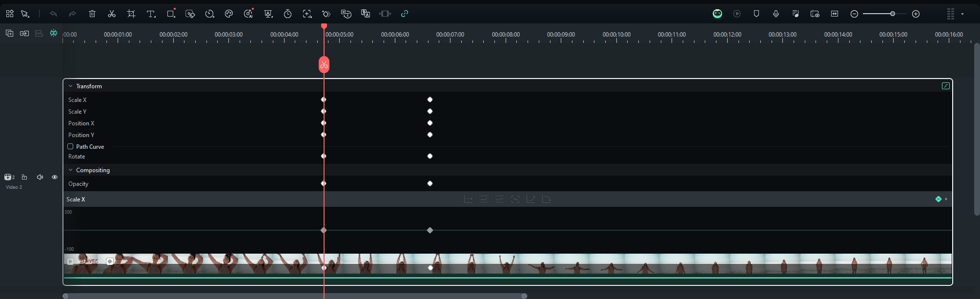Mute Video 2 track audio
980x299 pixels.
point(40,177)
